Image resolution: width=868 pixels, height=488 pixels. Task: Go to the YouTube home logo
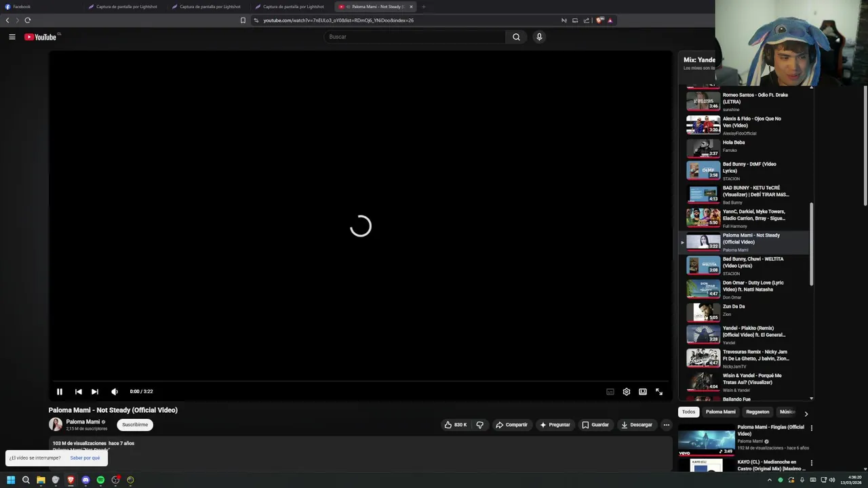click(41, 37)
